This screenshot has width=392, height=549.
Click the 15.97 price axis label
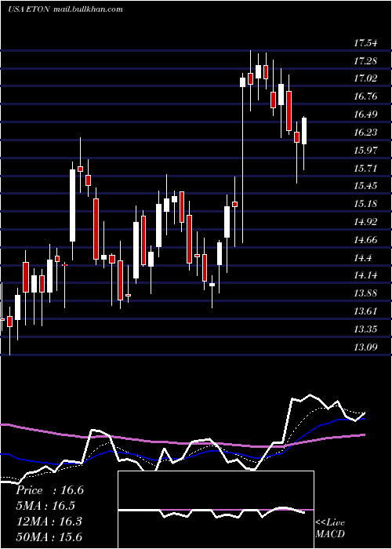click(365, 151)
